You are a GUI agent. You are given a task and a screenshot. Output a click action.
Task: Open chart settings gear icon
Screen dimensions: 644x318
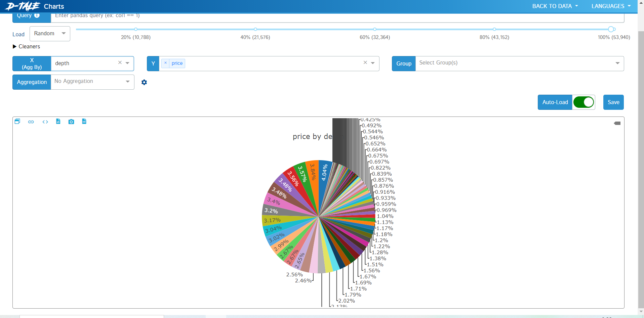coord(144,82)
